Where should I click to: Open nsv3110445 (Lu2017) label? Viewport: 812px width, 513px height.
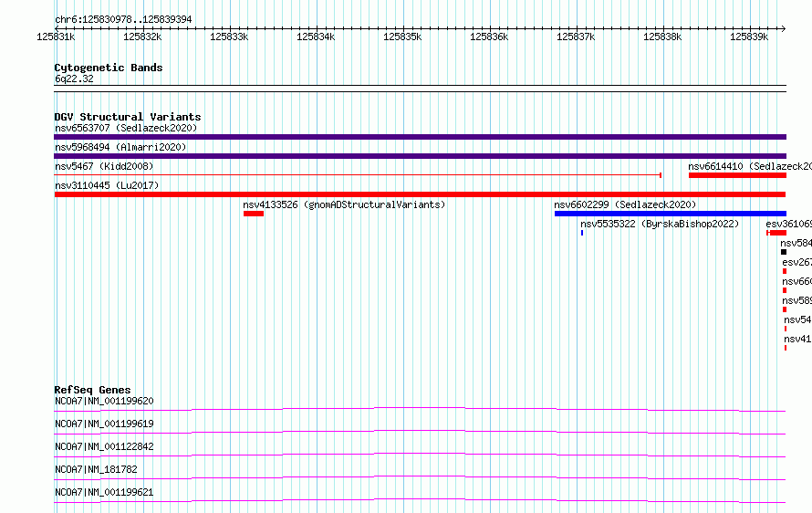pyautogui.click(x=107, y=185)
